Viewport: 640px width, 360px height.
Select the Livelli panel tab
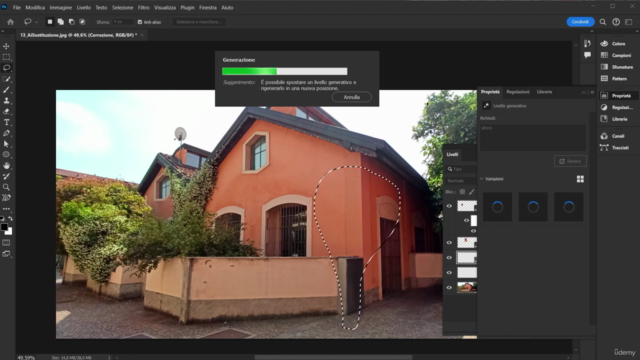[452, 154]
